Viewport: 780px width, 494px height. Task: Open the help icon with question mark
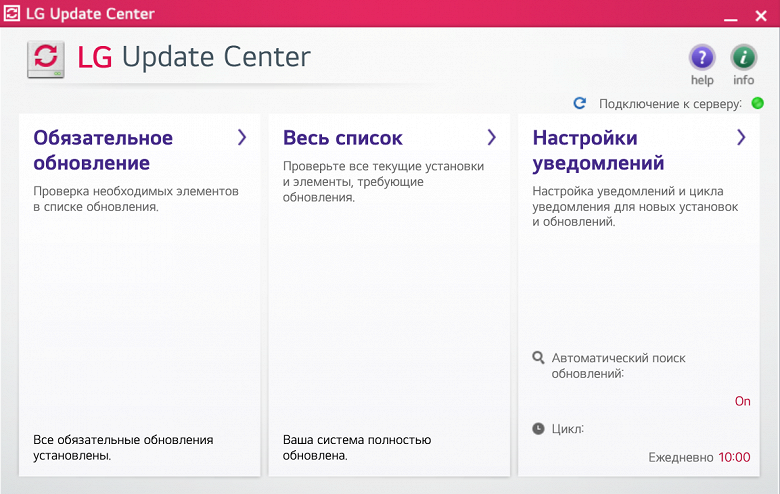[x=702, y=58]
